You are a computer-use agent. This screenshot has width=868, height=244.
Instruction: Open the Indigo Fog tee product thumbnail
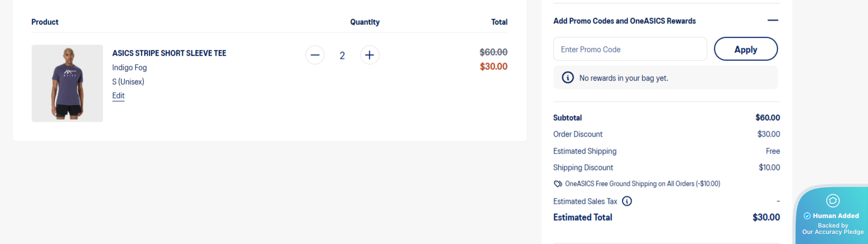(67, 83)
